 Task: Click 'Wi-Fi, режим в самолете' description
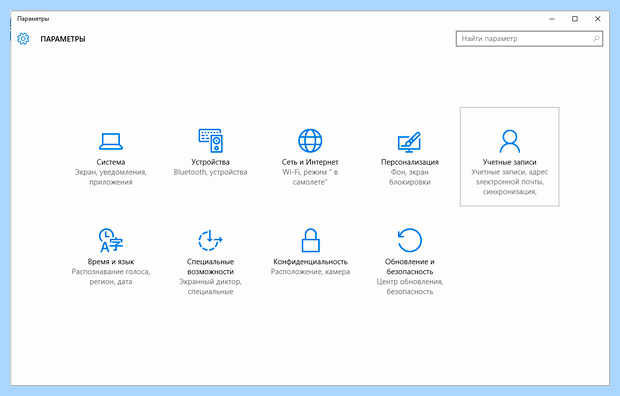tap(310, 177)
